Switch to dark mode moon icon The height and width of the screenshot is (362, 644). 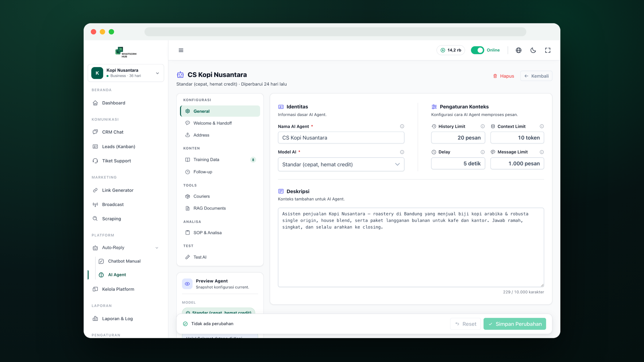click(x=533, y=50)
